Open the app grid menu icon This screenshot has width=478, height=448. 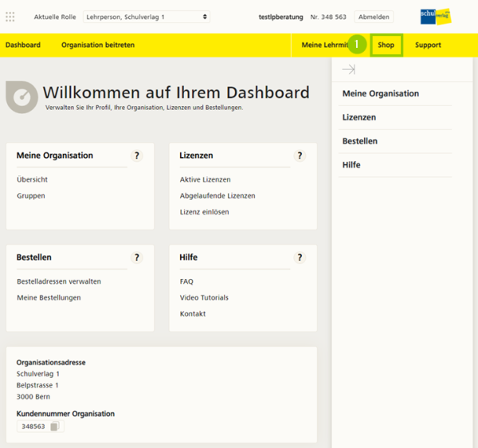click(x=10, y=17)
